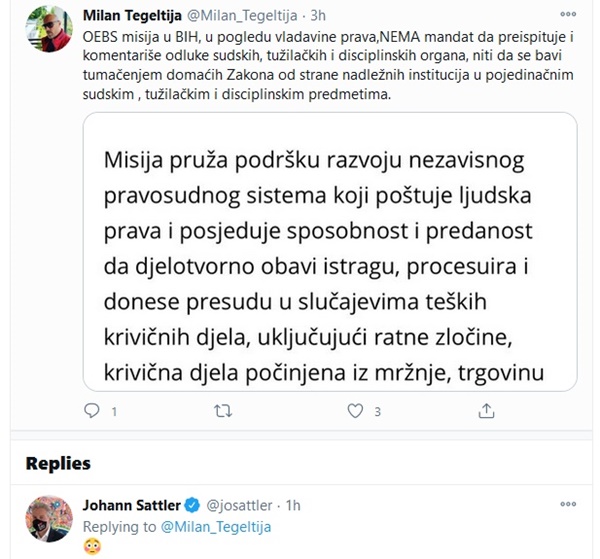This screenshot has width=600, height=559.
Task: Click the reply speech bubble icon
Action: (92, 410)
